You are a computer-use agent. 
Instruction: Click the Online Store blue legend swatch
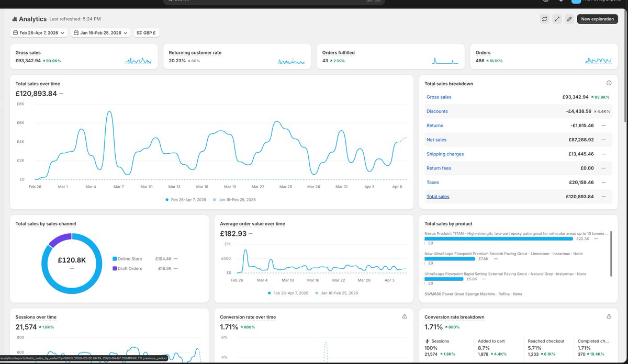click(x=115, y=259)
